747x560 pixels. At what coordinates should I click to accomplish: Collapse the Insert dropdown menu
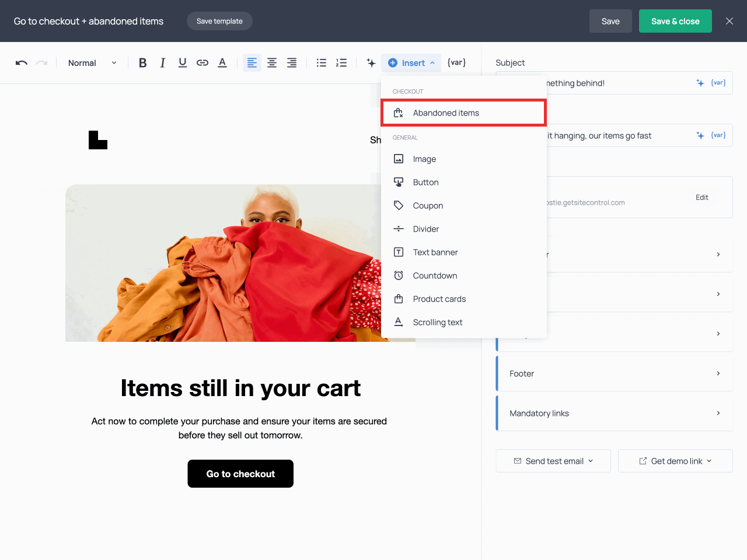[x=411, y=63]
